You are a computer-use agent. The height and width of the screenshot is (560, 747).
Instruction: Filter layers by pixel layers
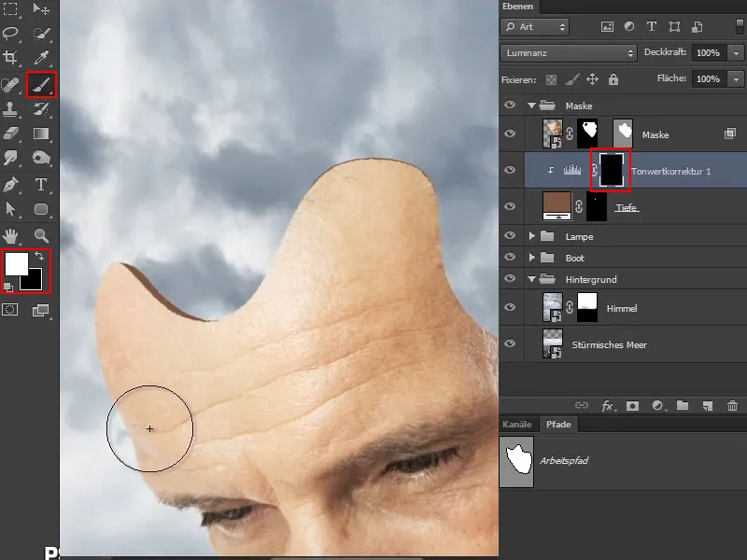607,27
